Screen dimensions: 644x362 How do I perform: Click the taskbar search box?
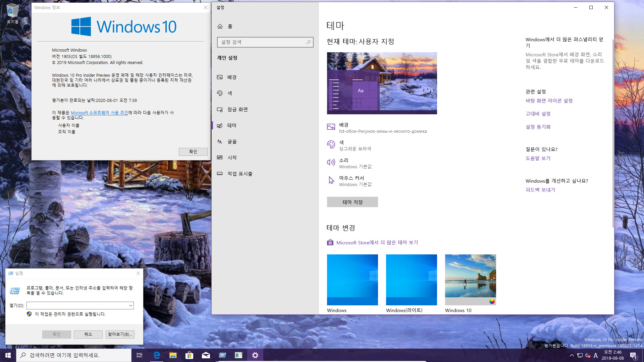pyautogui.click(x=74, y=355)
